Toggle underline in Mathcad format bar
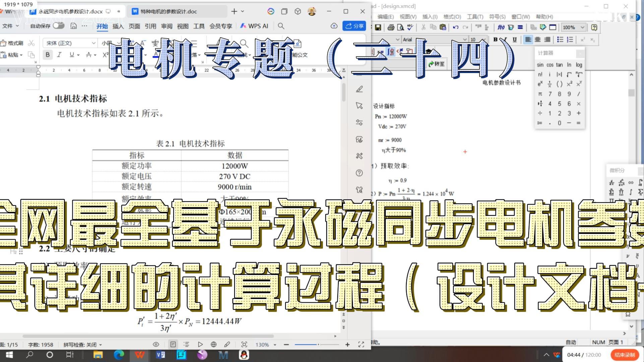Viewport: 644px width, 362px height. pyautogui.click(x=515, y=40)
